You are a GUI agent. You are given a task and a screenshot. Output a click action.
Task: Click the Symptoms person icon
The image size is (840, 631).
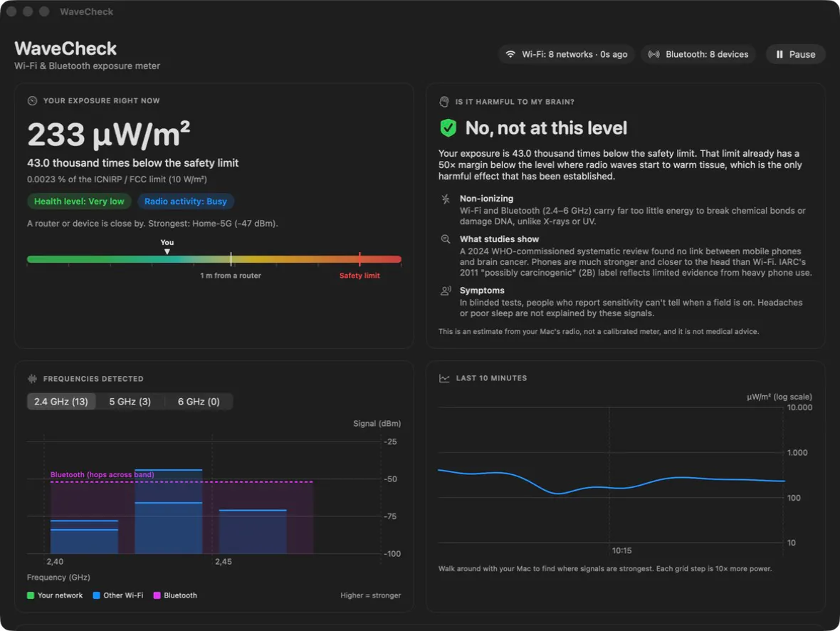pyautogui.click(x=445, y=291)
